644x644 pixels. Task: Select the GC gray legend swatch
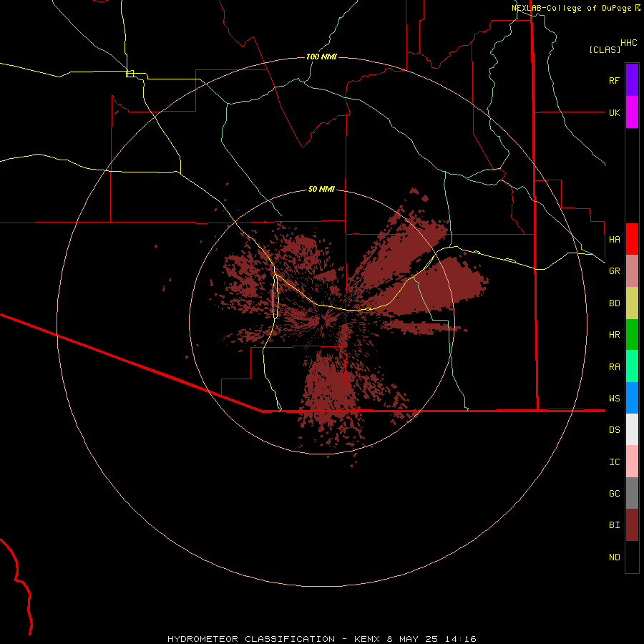coord(632,493)
